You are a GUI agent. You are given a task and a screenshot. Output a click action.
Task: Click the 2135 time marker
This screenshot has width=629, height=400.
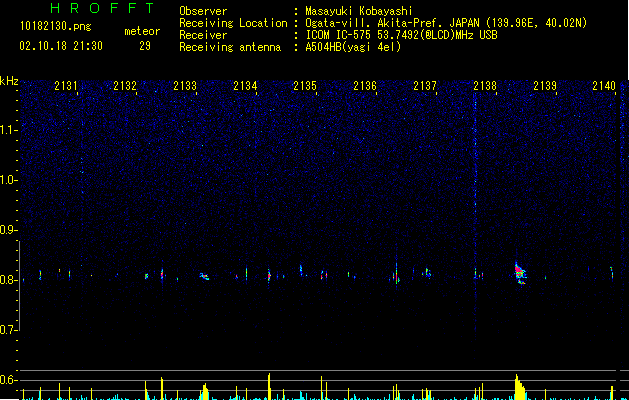coord(305,86)
